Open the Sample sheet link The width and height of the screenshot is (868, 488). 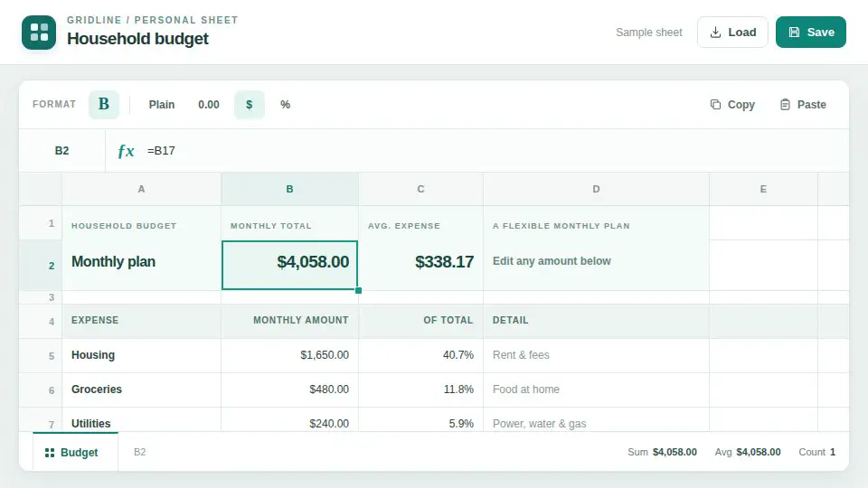(x=649, y=33)
